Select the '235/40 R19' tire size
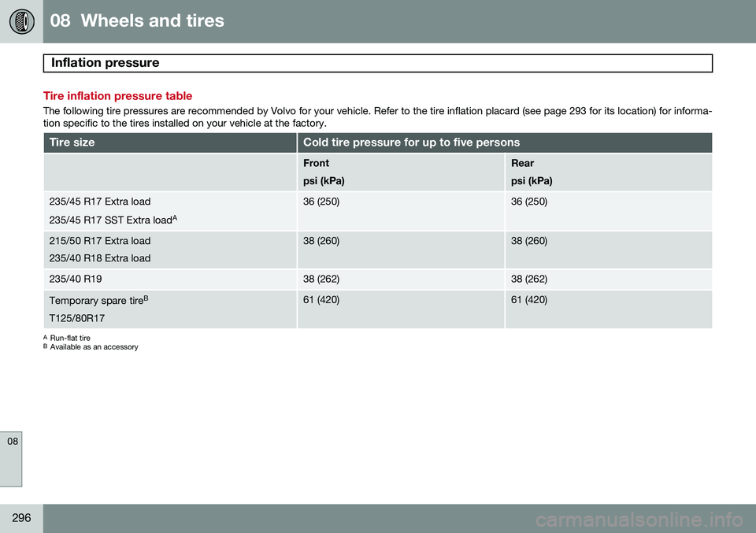 (x=76, y=279)
